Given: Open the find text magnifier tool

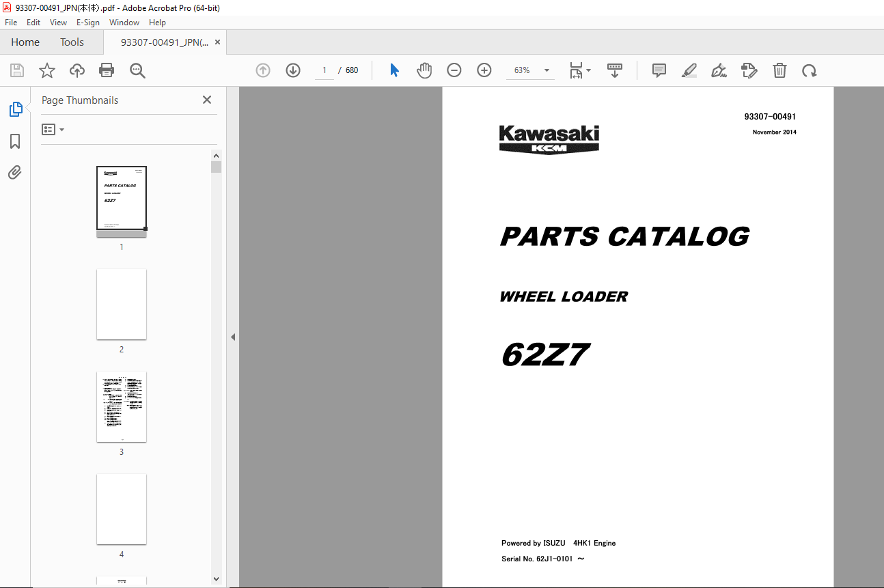Looking at the screenshot, I should (137, 70).
